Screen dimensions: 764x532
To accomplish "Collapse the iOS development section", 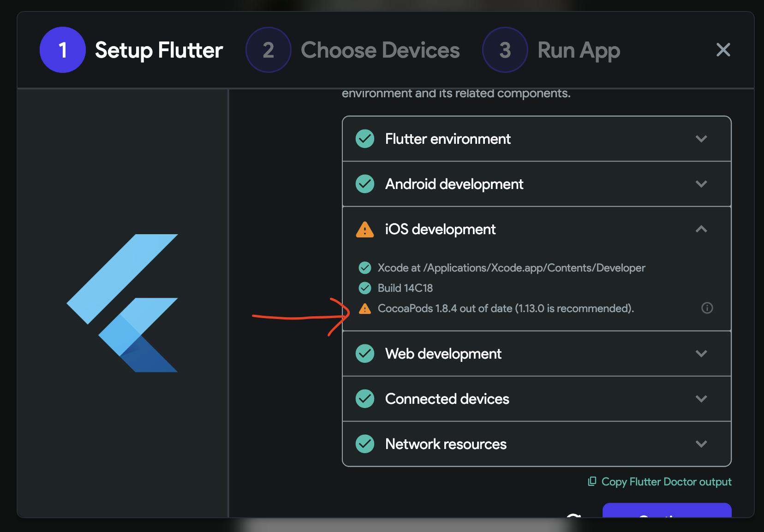I will [x=701, y=229].
